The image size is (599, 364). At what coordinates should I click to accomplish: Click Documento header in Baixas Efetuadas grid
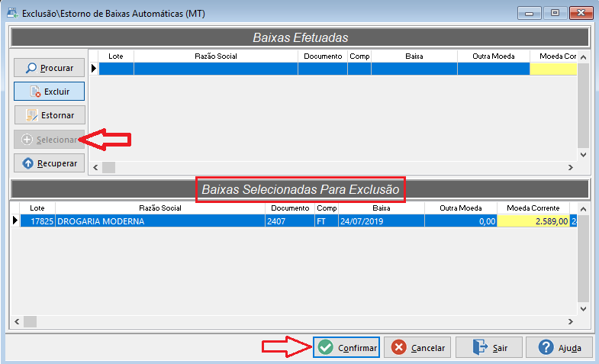323,56
